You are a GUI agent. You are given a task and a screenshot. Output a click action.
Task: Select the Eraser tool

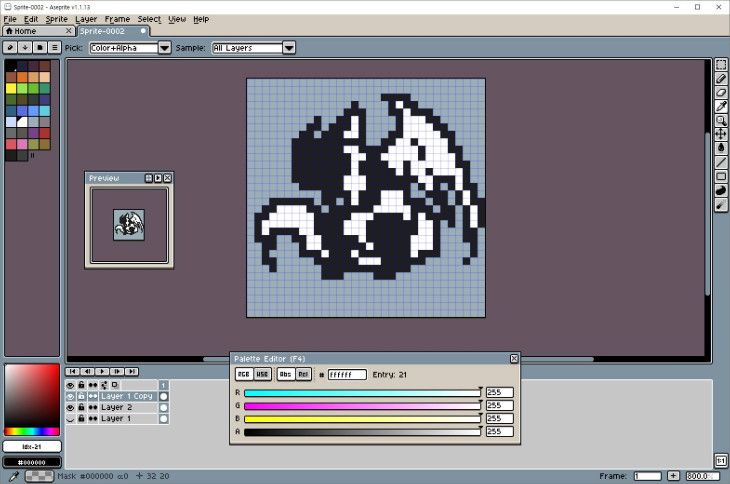tap(721, 93)
